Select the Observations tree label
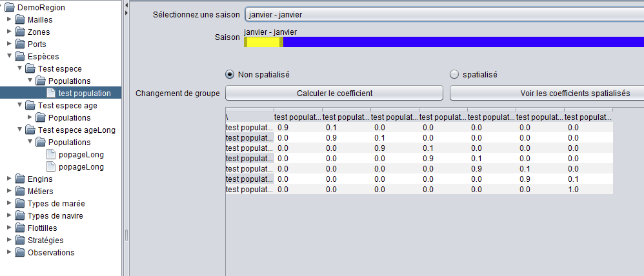The image size is (644, 276). (x=52, y=253)
